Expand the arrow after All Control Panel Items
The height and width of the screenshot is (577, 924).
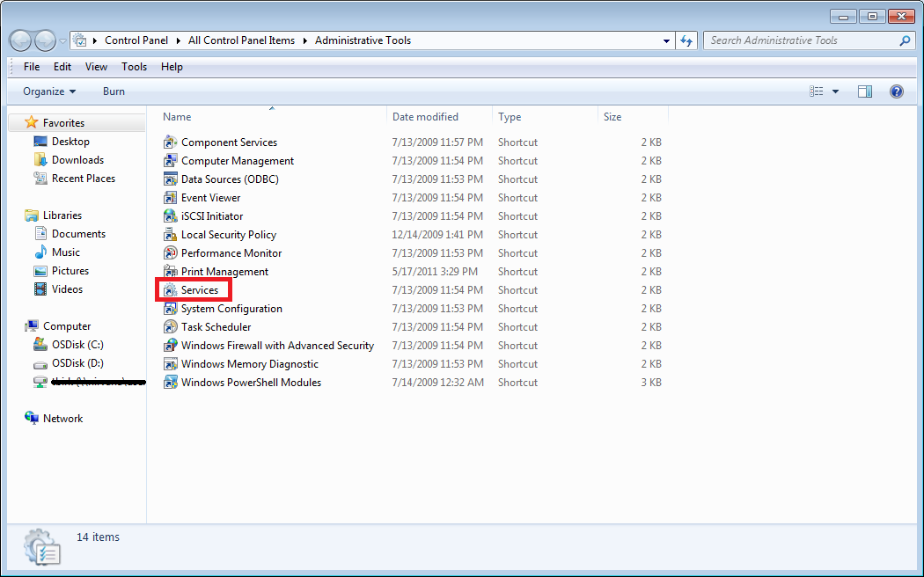(304, 40)
